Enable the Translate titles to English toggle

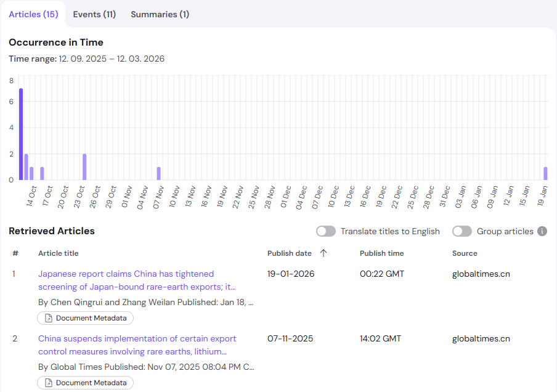click(326, 231)
